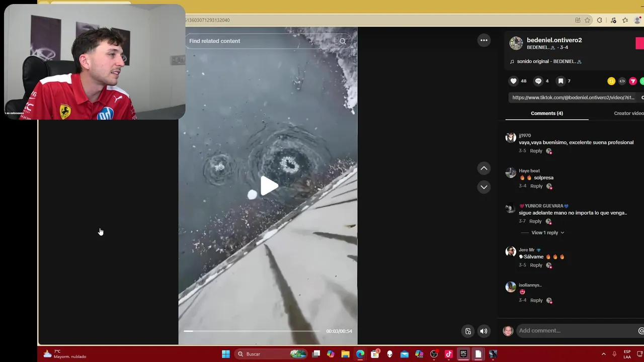Click the like icon on jj1970's comment
This screenshot has width=644, height=362.
tap(549, 151)
